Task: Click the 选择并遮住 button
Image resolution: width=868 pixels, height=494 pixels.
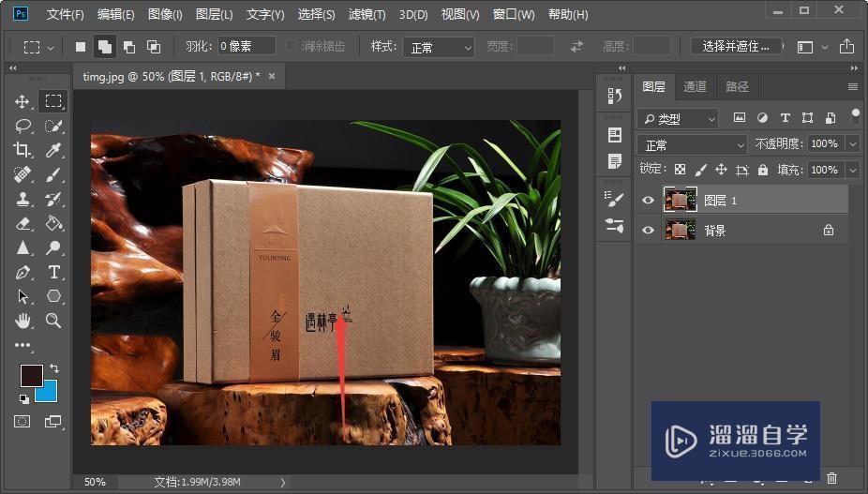Action: pyautogui.click(x=736, y=47)
